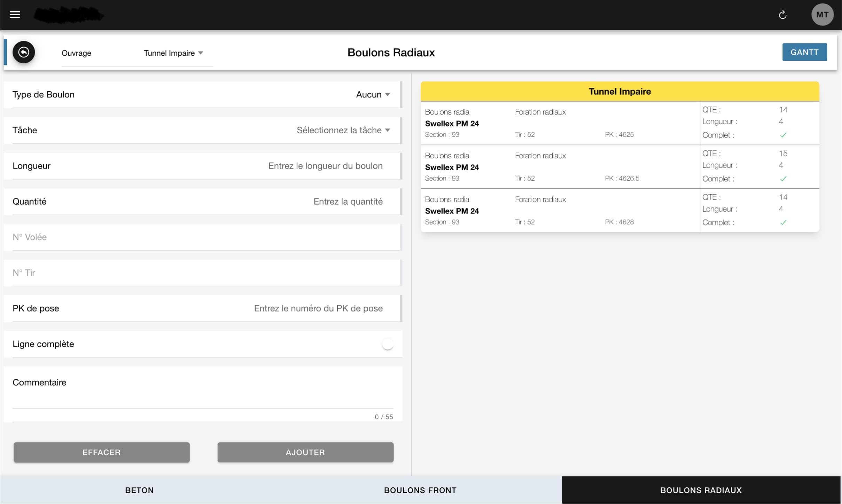Switch to the BETON tab

(x=139, y=490)
